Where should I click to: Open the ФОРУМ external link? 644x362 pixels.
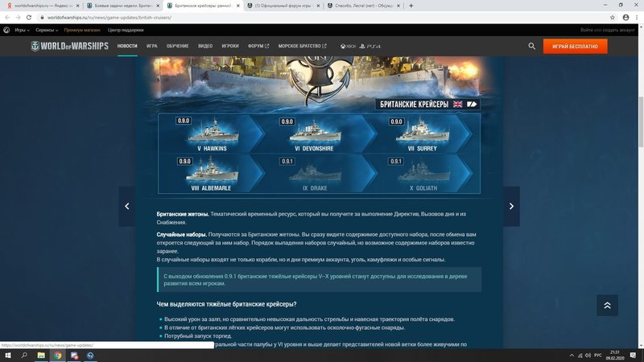click(258, 46)
